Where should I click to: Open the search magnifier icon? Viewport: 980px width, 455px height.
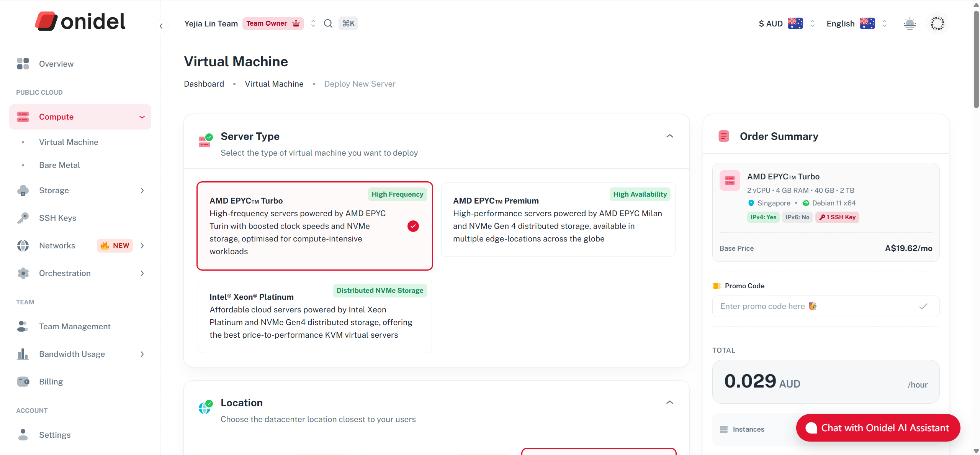(328, 23)
